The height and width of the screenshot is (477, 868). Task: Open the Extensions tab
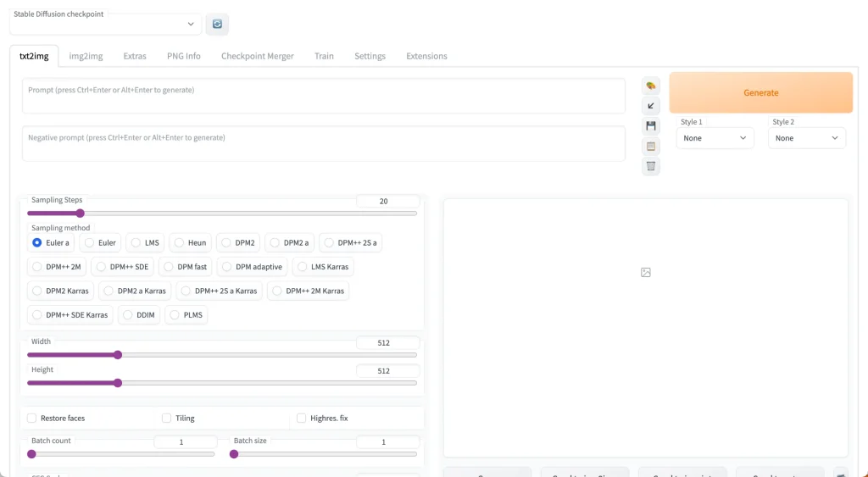tap(426, 56)
